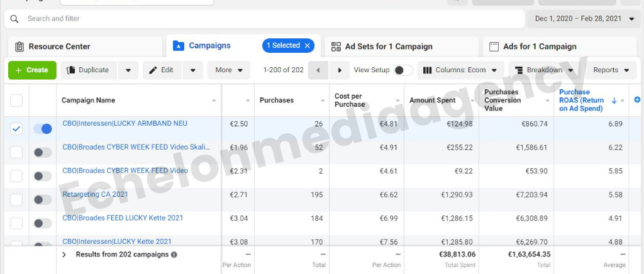The height and width of the screenshot is (274, 644).
Task: Enable the CYBER WEEK FEED Video Skali toggle
Action: tap(43, 153)
